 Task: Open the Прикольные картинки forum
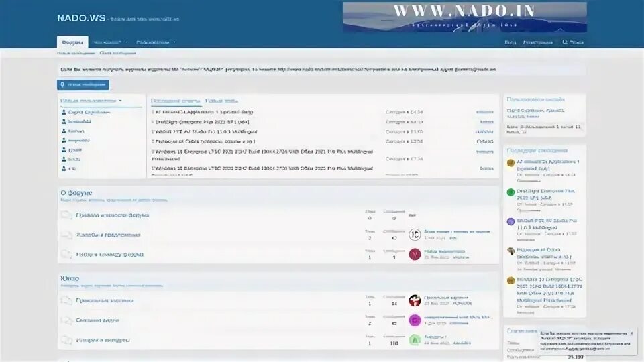point(105,300)
